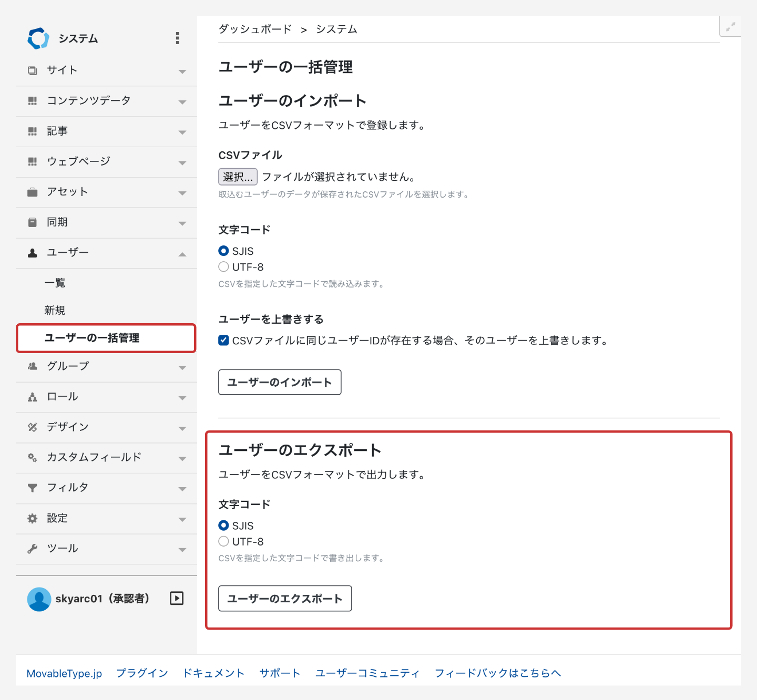Click the play icon next to skyarc01
757x700 pixels.
tap(177, 598)
